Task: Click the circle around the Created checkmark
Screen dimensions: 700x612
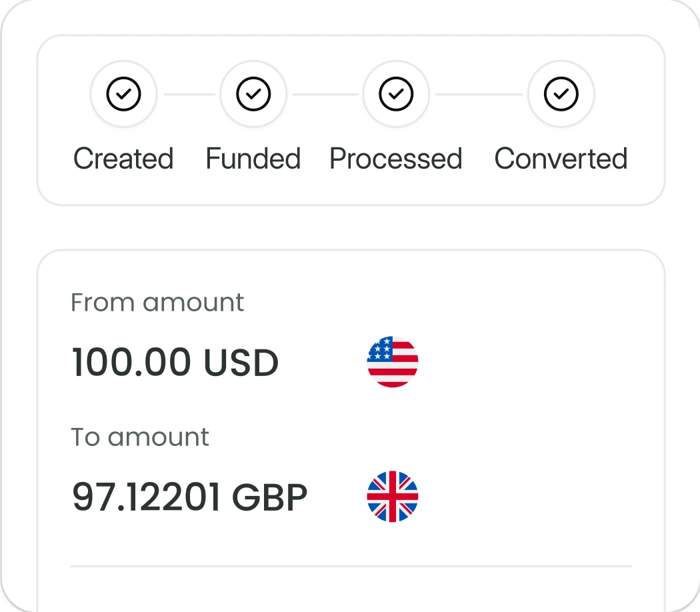Action: (x=123, y=94)
